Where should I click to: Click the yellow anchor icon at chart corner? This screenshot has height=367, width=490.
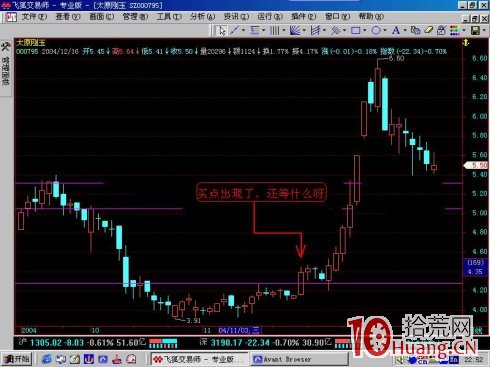[466, 43]
